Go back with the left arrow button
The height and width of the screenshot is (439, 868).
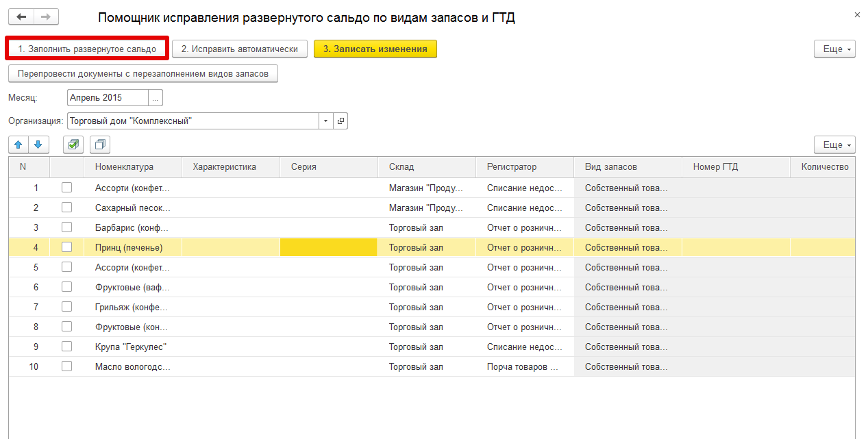click(x=21, y=17)
